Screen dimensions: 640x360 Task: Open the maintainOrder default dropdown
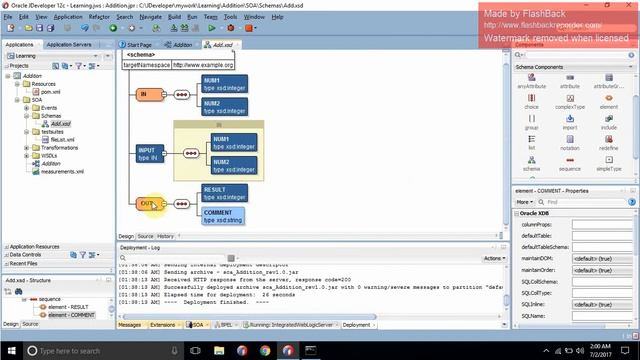[x=603, y=270]
